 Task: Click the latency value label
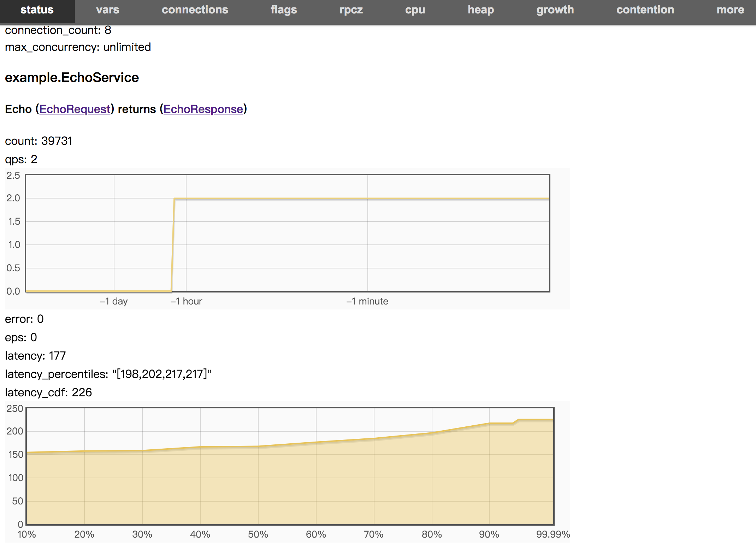coord(35,356)
